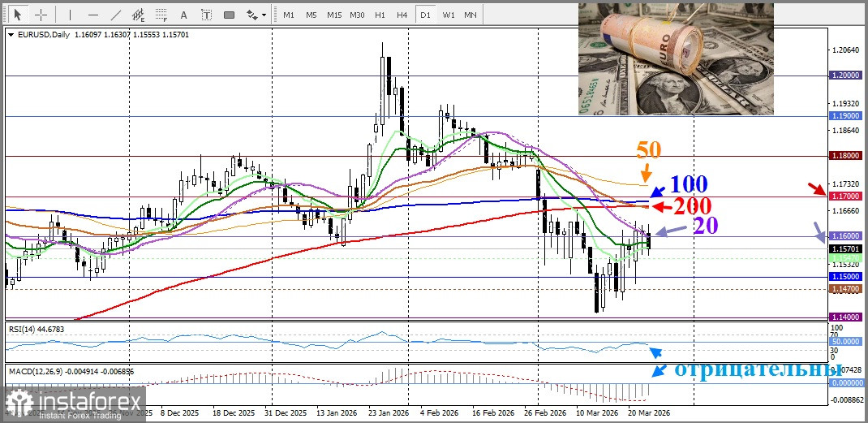Click the 10 Mar 2026 date label

pyautogui.click(x=597, y=413)
